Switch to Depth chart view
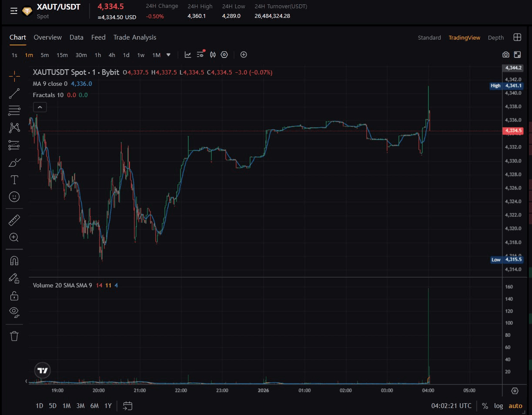 [x=495, y=38]
